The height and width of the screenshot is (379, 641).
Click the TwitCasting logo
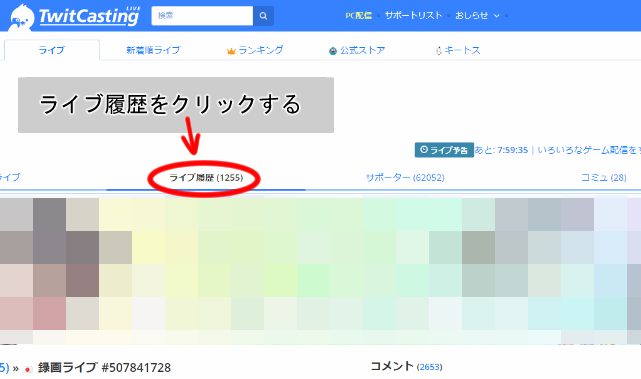coord(75,17)
